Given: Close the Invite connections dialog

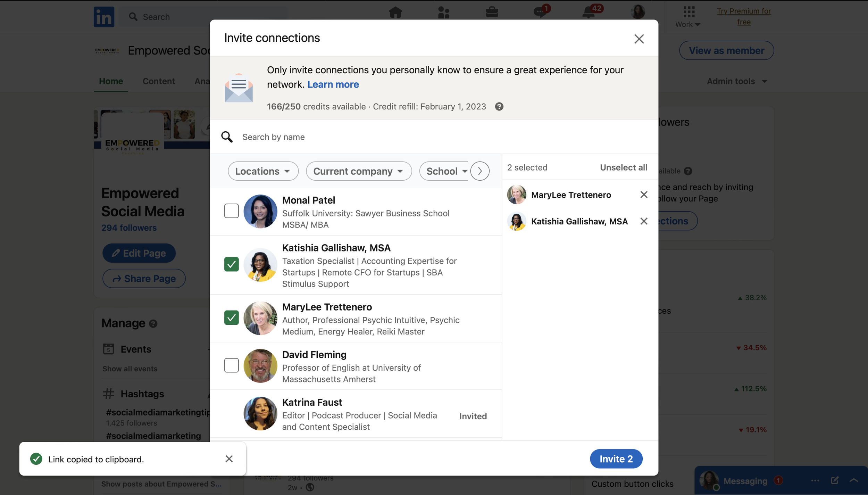Looking at the screenshot, I should (639, 39).
